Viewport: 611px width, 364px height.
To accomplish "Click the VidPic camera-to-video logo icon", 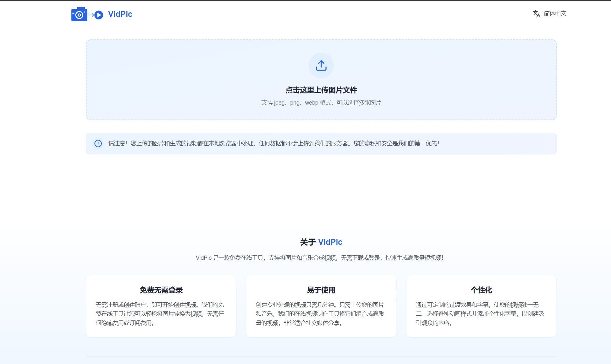I will [87, 14].
